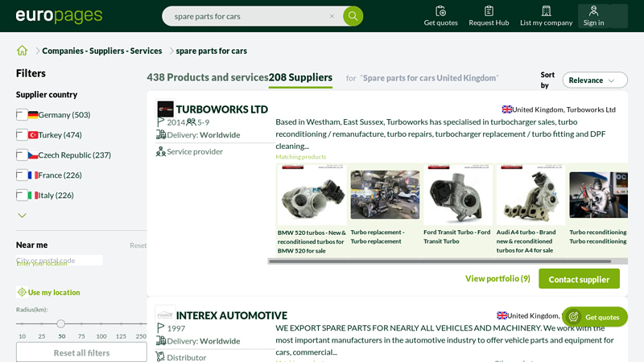Image resolution: width=644 pixels, height=362 pixels.
Task: Check the Italy (226) filter
Action: (x=22, y=195)
